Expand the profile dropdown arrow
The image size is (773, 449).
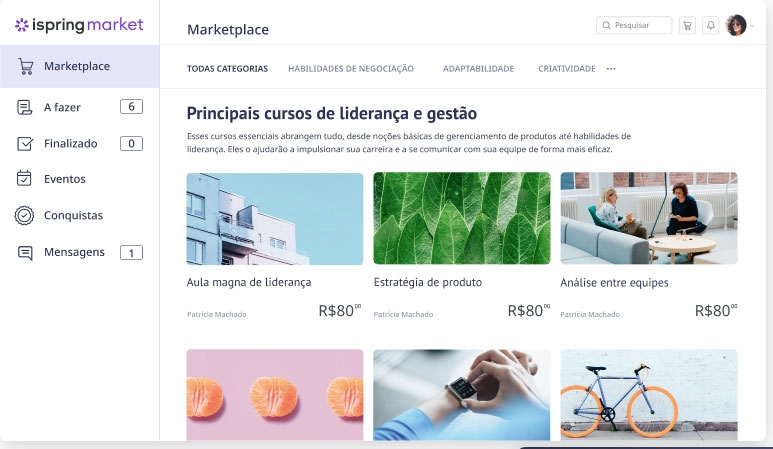point(752,26)
